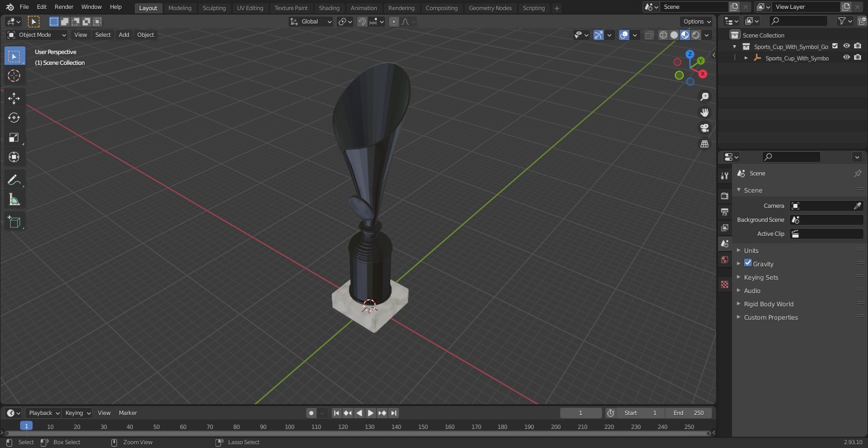Toggle viewport gizmos display
Viewport: 868px width, 448px height.
[x=599, y=35]
